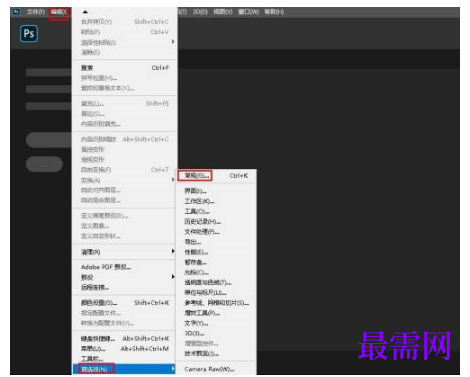Expand the 清理(R) submenu arrow
Screen dimensions: 470x377
(x=173, y=251)
